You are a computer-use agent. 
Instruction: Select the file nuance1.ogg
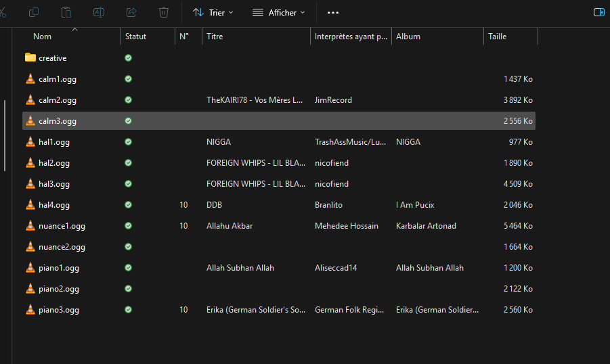coord(62,226)
